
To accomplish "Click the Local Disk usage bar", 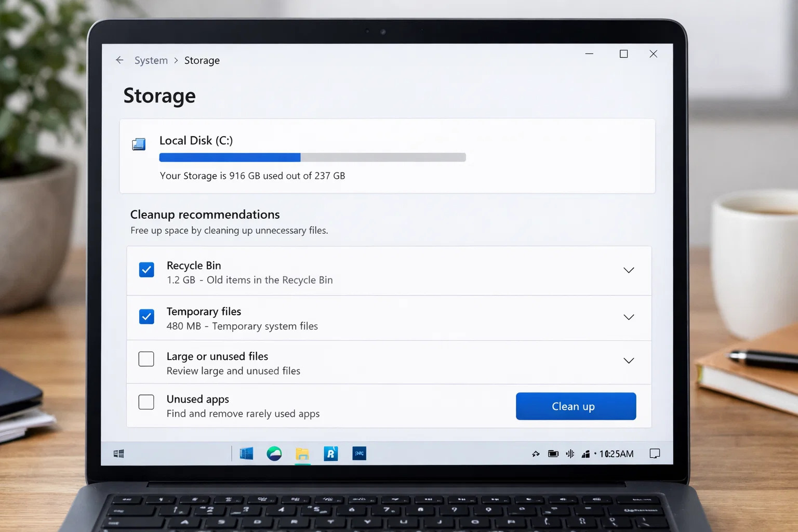I will coord(312,157).
